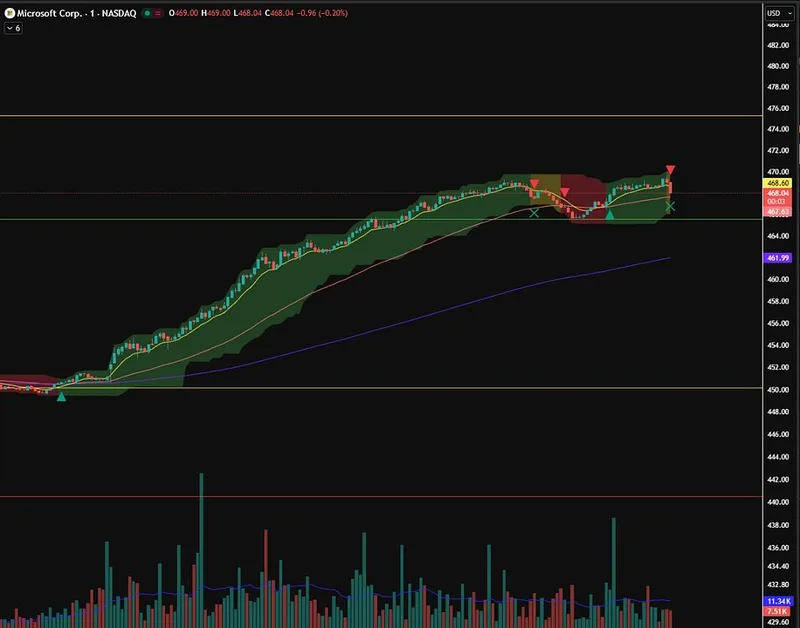Viewport: 800px width, 628px height.
Task: Click the 480.00 price axis tick
Action: [778, 66]
